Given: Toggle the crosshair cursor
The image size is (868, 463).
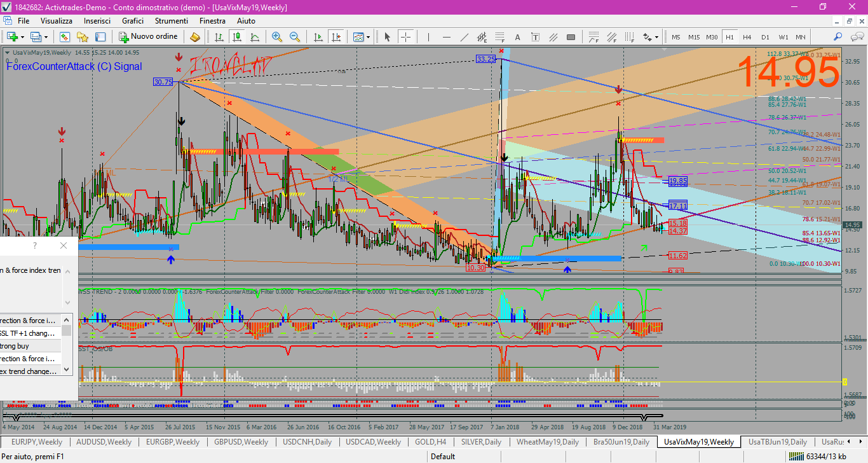Looking at the screenshot, I should click(x=405, y=37).
